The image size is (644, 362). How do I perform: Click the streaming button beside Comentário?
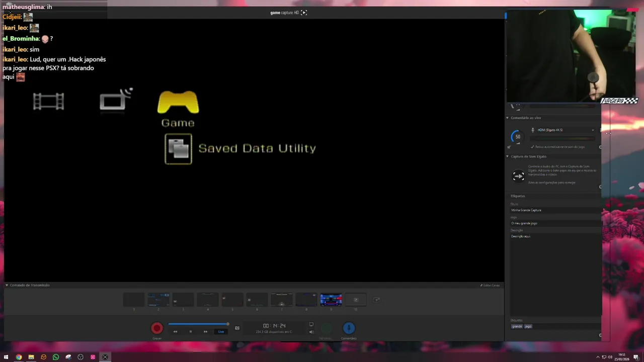click(x=326, y=328)
